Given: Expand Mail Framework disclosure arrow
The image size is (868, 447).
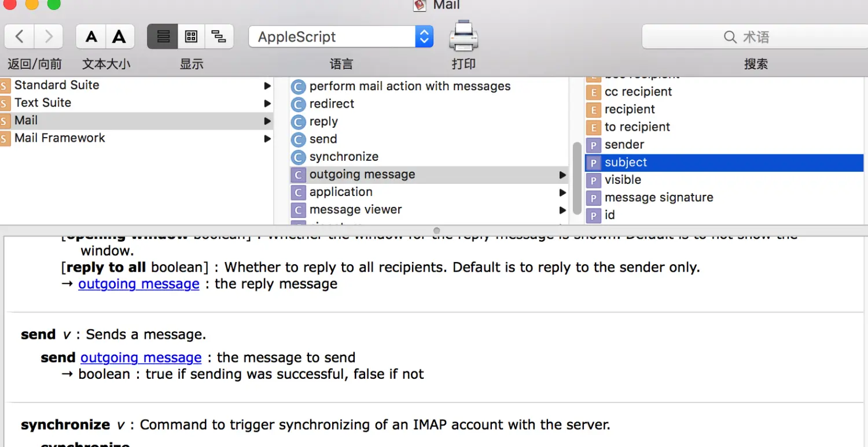Looking at the screenshot, I should pos(267,139).
